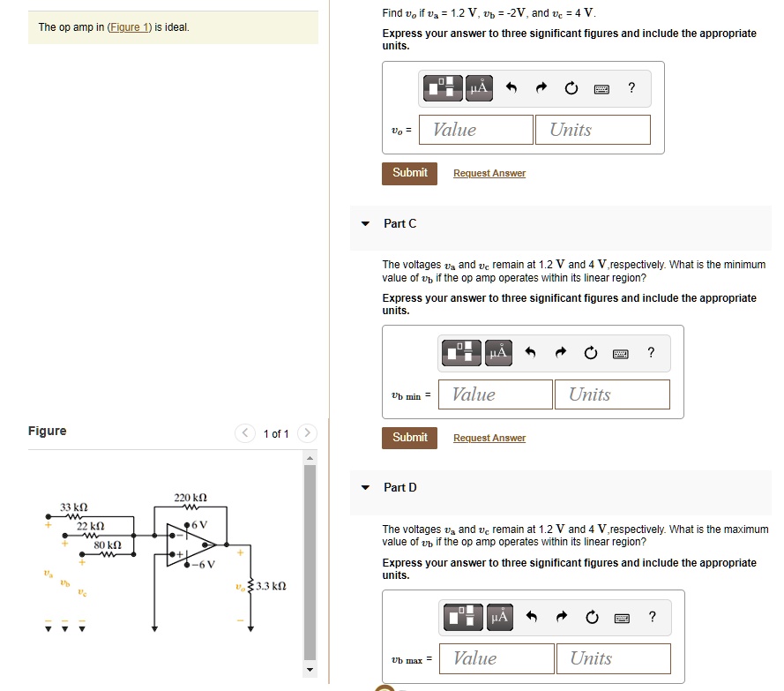Screen dimensions: 784x691
Task: Select the μÅ units icon in Part D
Action: 498,617
